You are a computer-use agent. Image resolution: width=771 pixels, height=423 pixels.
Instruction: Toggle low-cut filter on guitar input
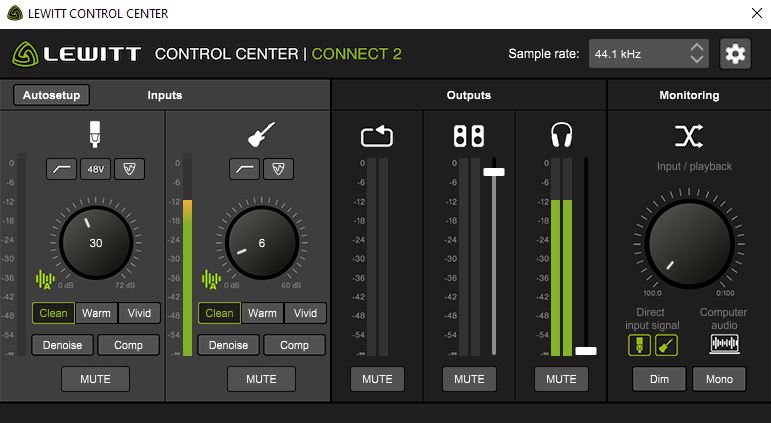point(244,169)
